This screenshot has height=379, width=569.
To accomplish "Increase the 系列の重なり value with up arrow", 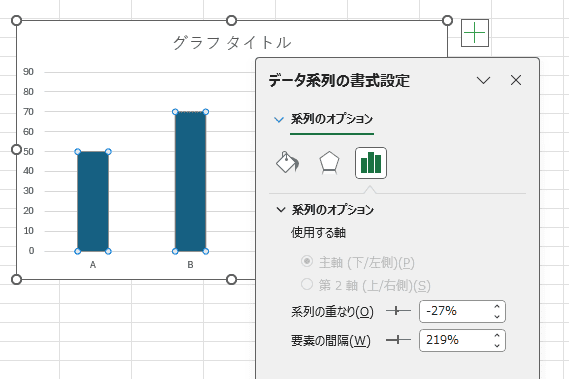I will [497, 307].
